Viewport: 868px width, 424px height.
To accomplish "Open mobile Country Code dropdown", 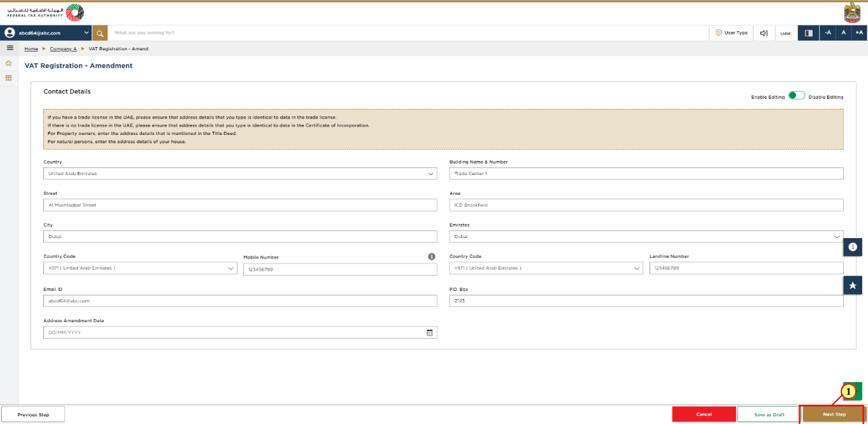I will [x=140, y=269].
